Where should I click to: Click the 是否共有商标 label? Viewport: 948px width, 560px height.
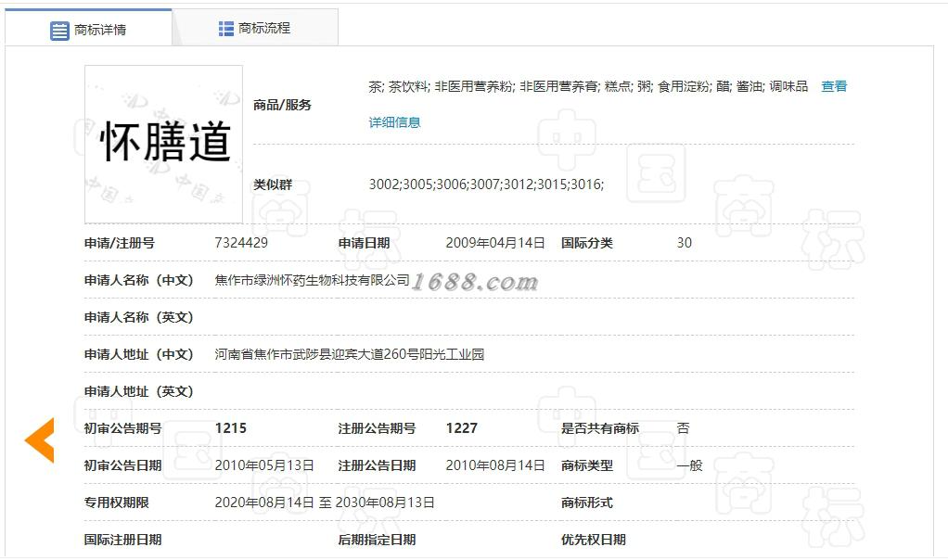600,428
